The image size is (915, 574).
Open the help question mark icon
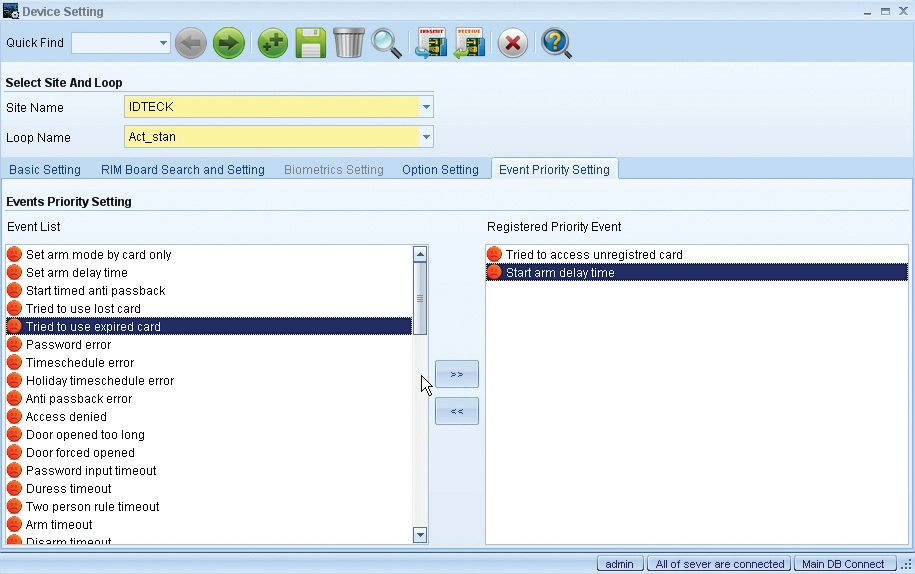coord(556,43)
